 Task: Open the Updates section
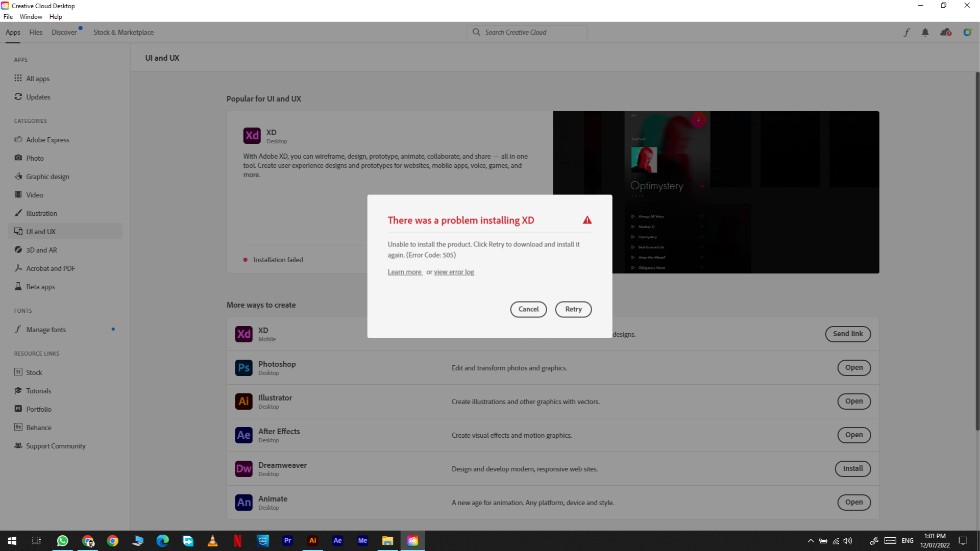tap(38, 96)
